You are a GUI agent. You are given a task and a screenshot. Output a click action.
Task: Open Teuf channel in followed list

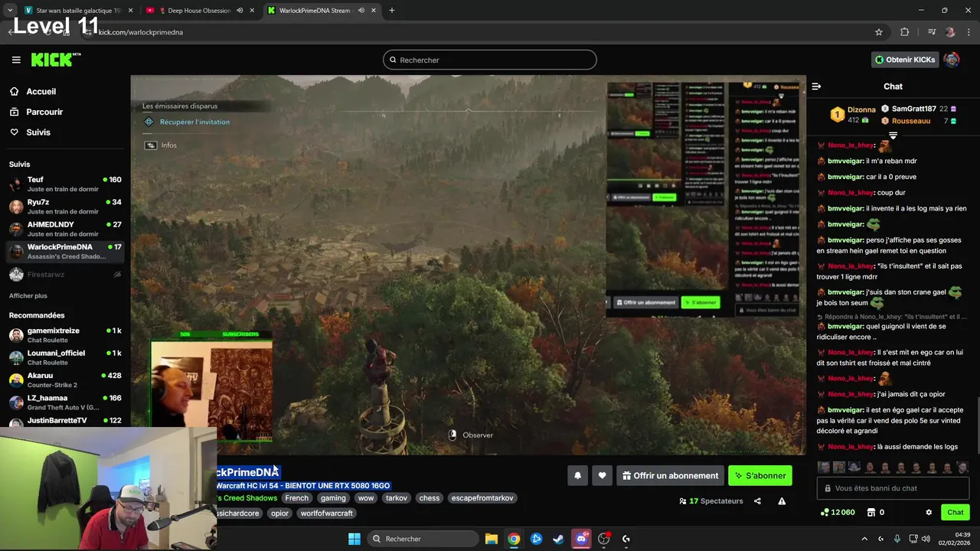click(x=65, y=184)
